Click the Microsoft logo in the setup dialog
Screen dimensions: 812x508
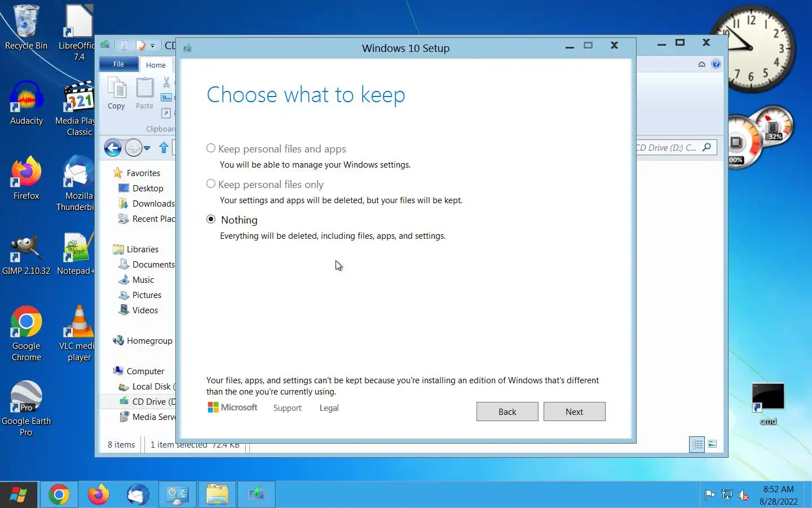tap(232, 408)
